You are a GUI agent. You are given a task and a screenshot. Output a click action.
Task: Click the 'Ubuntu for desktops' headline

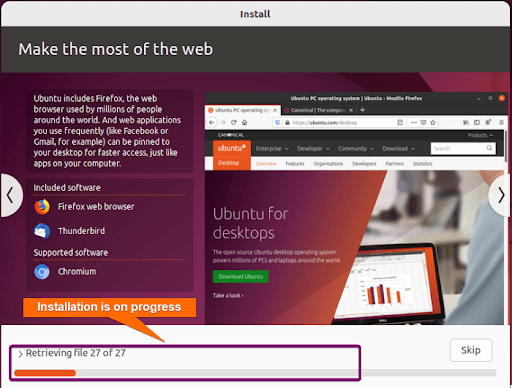click(x=250, y=223)
